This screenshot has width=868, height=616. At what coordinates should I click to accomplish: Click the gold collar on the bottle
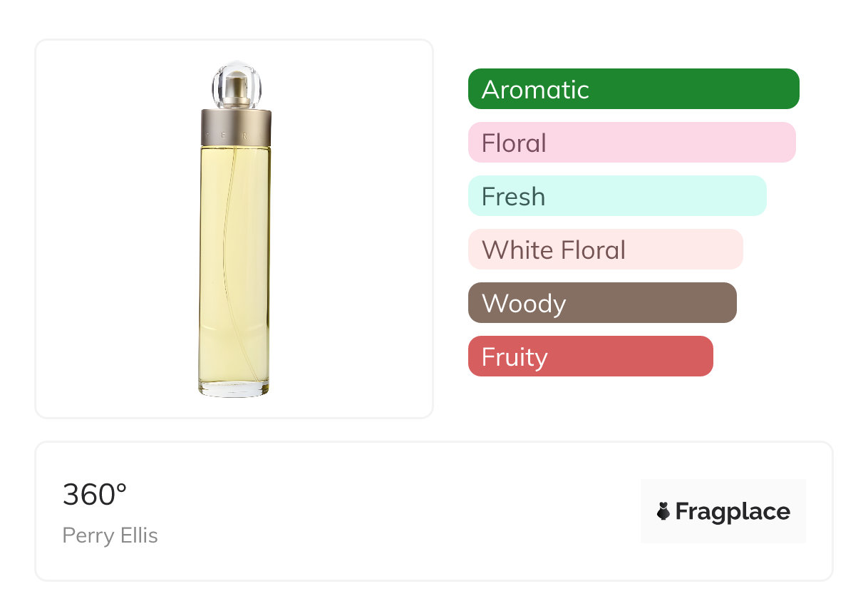click(x=235, y=127)
